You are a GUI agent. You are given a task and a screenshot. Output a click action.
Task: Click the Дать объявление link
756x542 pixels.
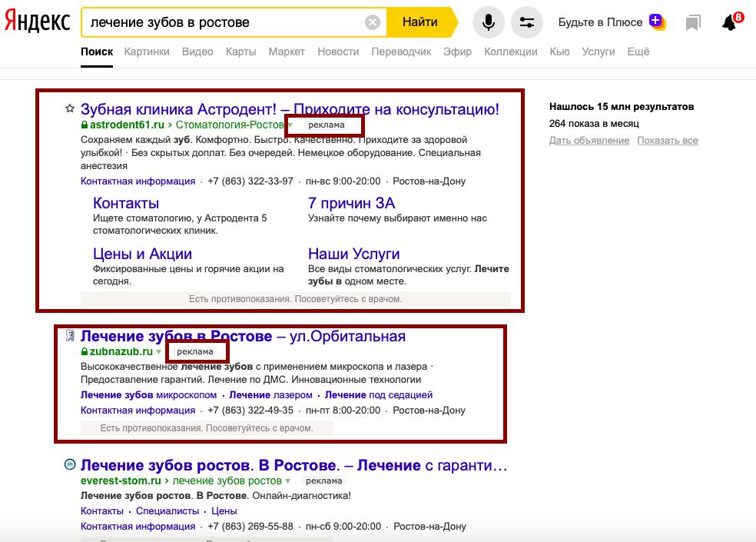point(589,141)
